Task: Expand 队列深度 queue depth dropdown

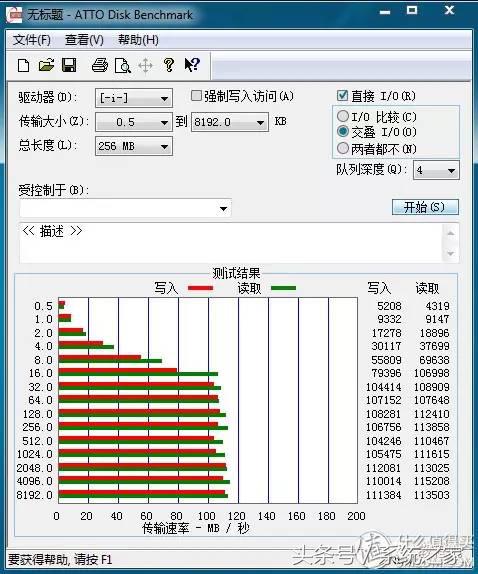Action: pyautogui.click(x=451, y=171)
